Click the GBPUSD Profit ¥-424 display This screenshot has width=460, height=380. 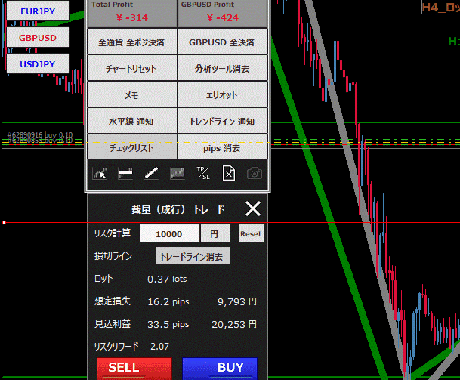pos(222,13)
